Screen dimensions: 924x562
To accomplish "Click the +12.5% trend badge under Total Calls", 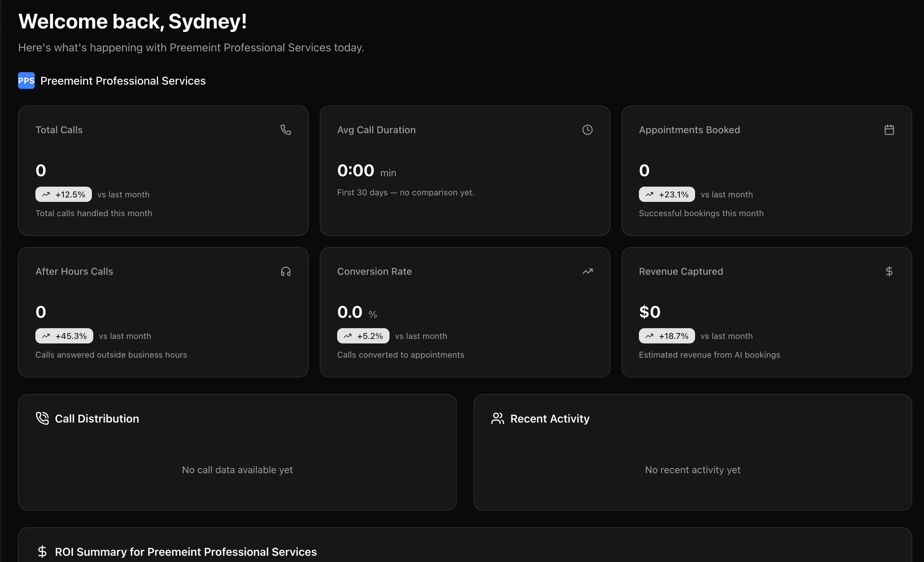I will (x=63, y=194).
